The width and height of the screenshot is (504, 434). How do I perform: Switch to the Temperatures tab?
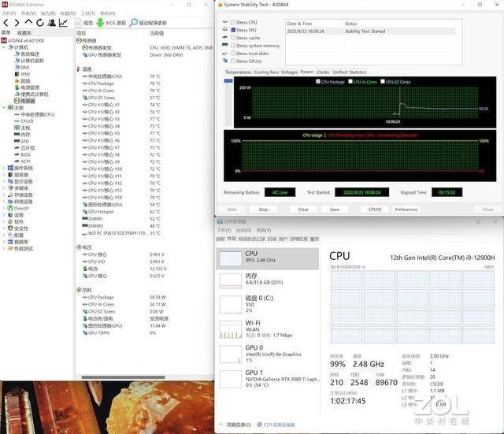point(238,72)
